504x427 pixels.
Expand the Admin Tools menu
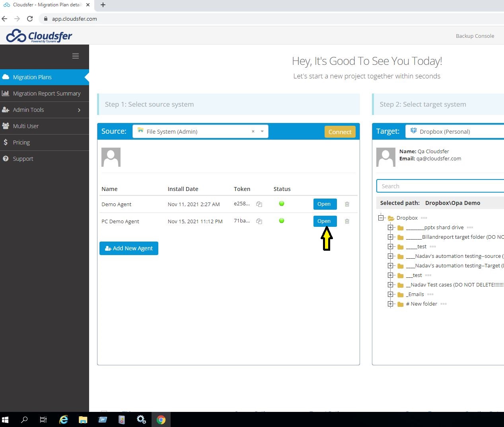[28, 109]
